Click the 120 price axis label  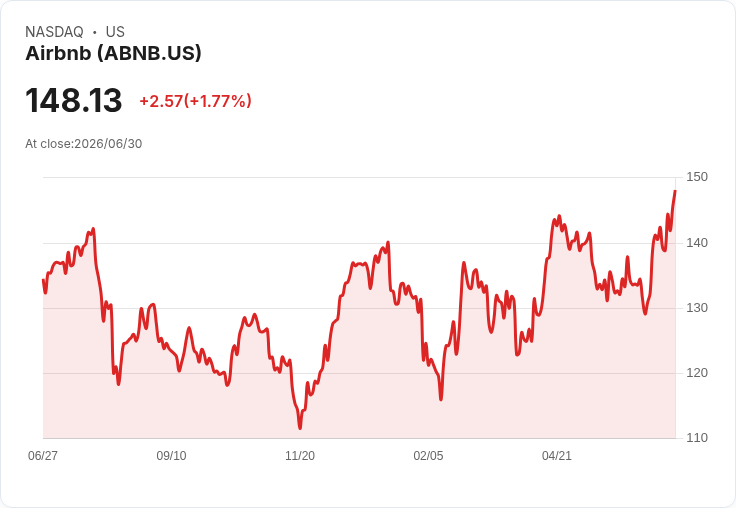[697, 373]
